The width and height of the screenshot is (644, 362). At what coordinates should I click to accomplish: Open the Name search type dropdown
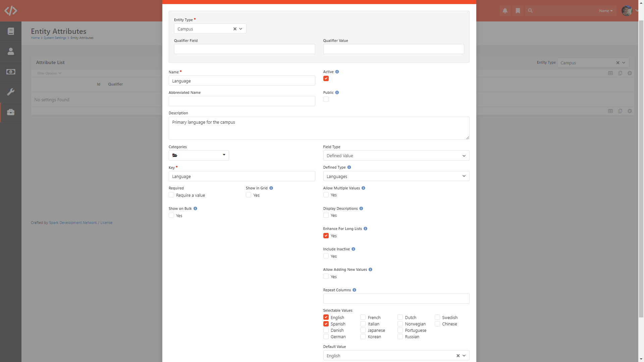coord(606,11)
